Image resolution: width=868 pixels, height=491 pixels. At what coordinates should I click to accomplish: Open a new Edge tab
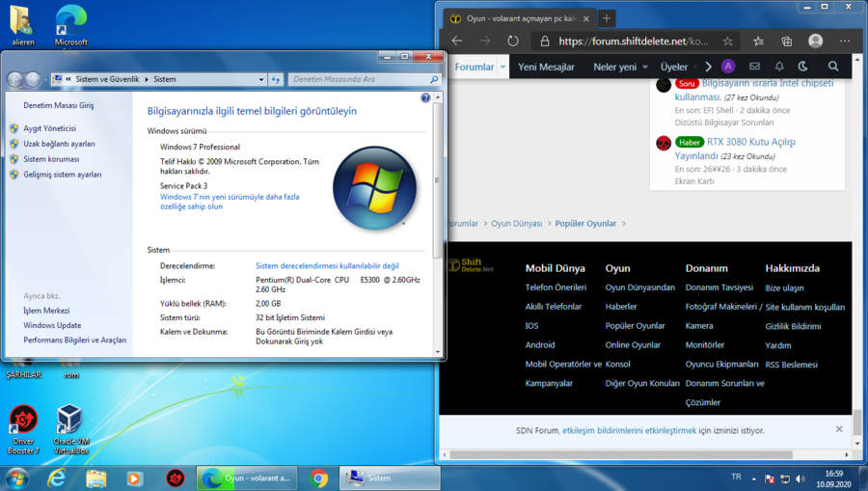pos(607,19)
